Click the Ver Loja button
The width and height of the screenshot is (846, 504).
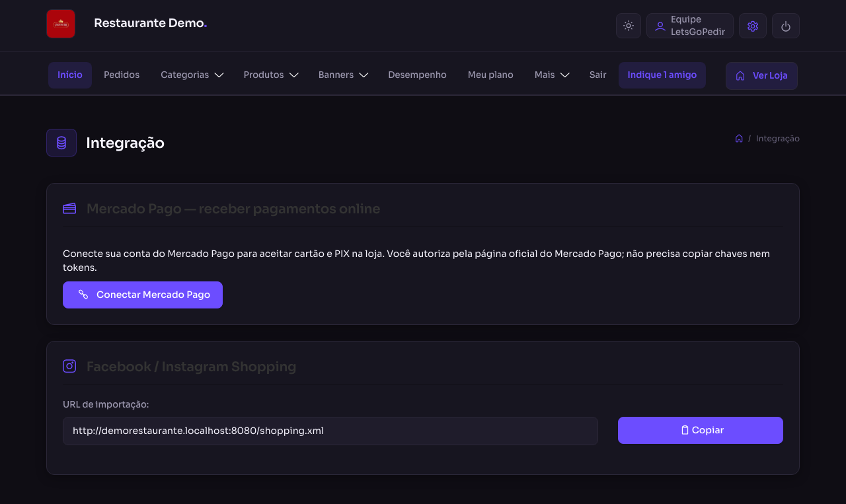(x=761, y=75)
